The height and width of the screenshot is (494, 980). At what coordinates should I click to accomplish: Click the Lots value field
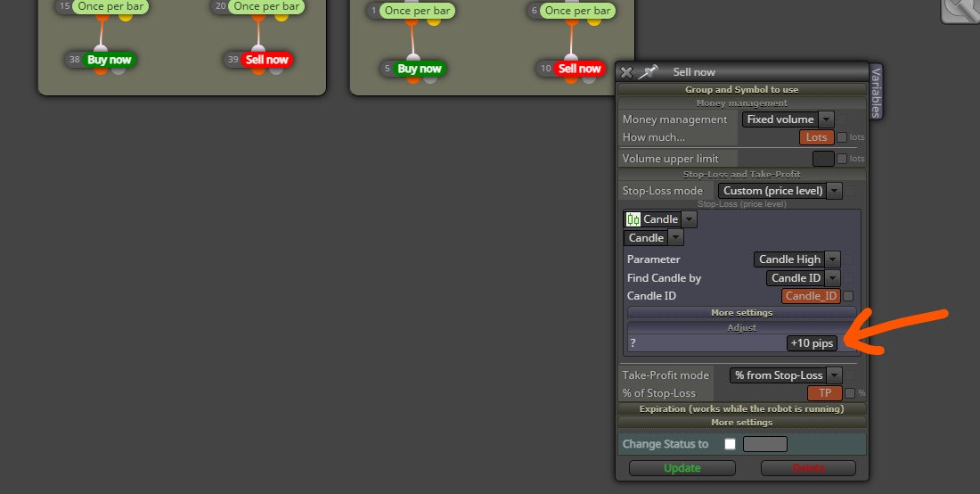(816, 137)
